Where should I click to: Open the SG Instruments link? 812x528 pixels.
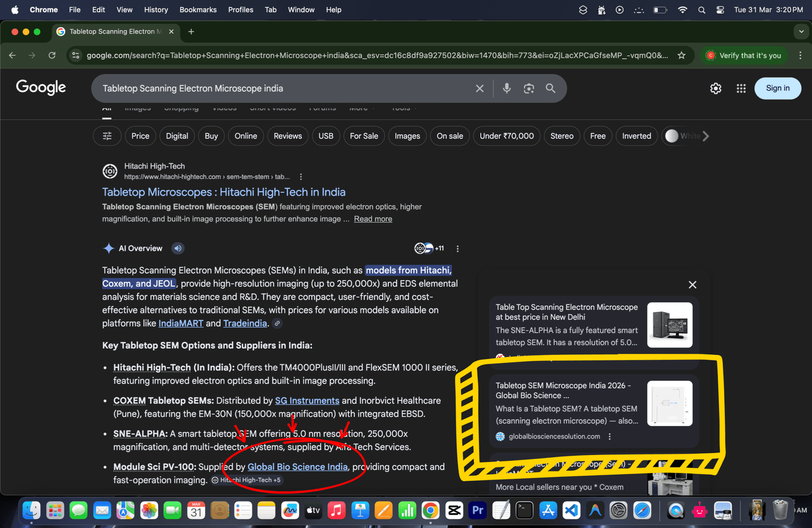coord(307,401)
